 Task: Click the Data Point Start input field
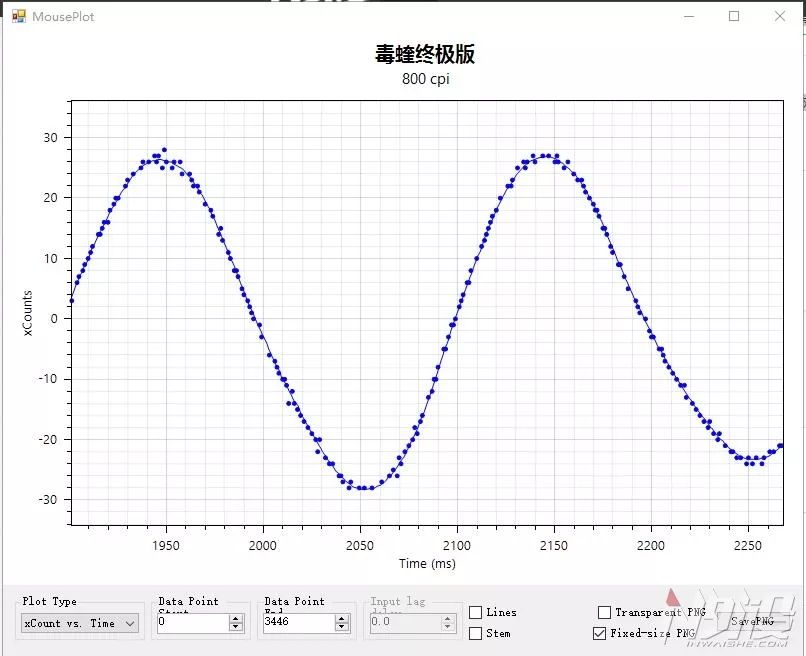pos(193,622)
